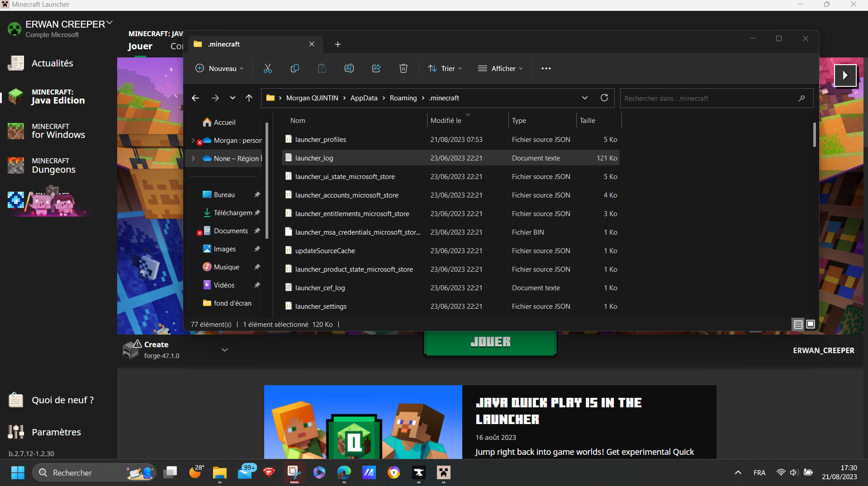Select Minecraft for Windows in launcher sidebar

[x=57, y=131]
